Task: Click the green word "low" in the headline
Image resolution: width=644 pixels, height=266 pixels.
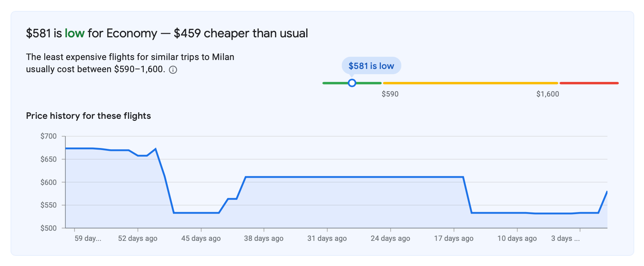Action: [74, 33]
